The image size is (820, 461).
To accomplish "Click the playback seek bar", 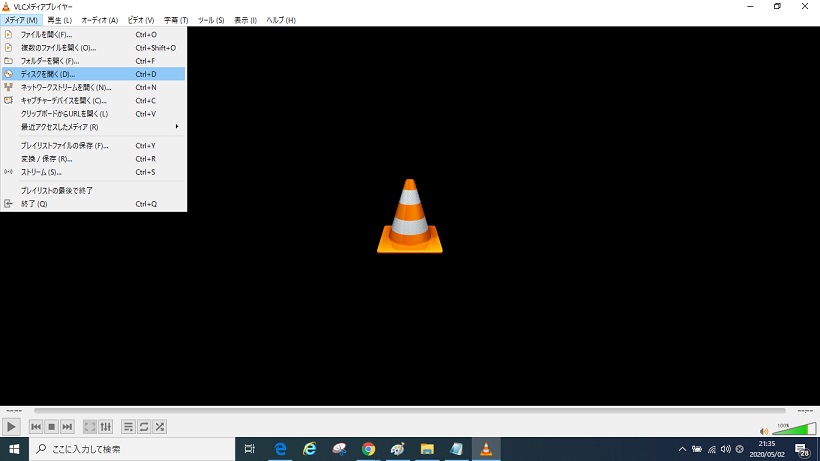I will pos(410,411).
